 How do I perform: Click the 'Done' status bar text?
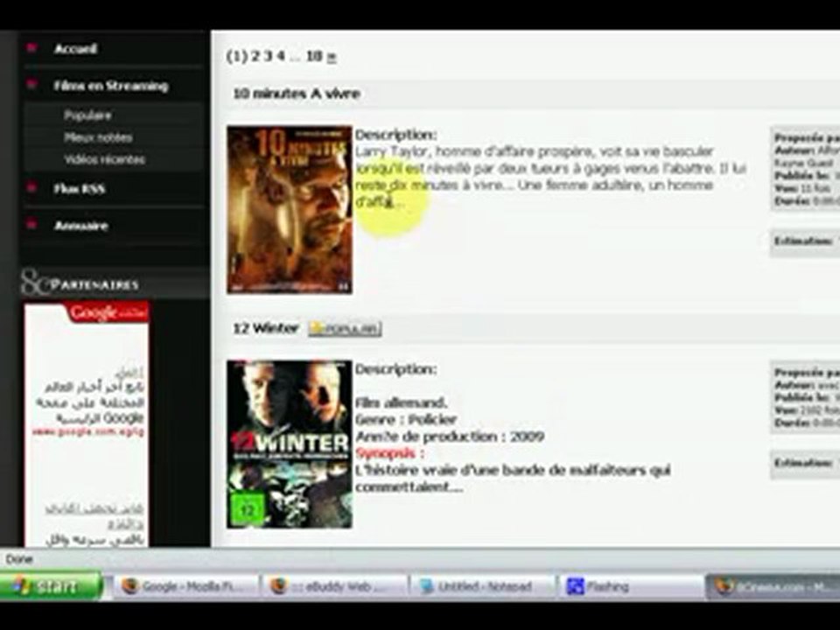click(19, 559)
